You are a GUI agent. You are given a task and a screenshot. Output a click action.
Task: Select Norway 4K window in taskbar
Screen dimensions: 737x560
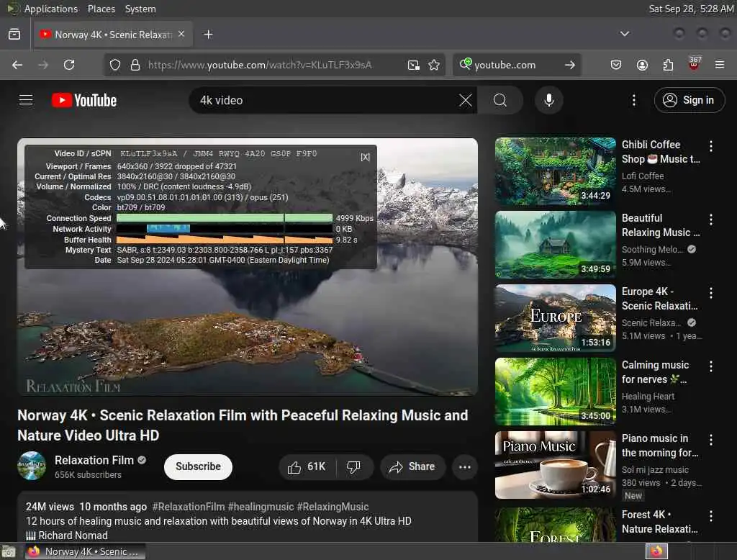click(x=85, y=551)
